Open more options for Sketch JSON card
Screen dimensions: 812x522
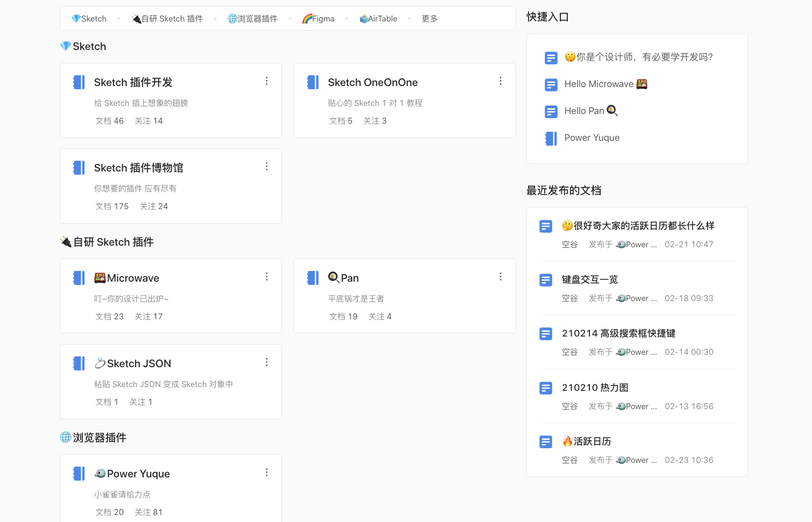(x=267, y=362)
